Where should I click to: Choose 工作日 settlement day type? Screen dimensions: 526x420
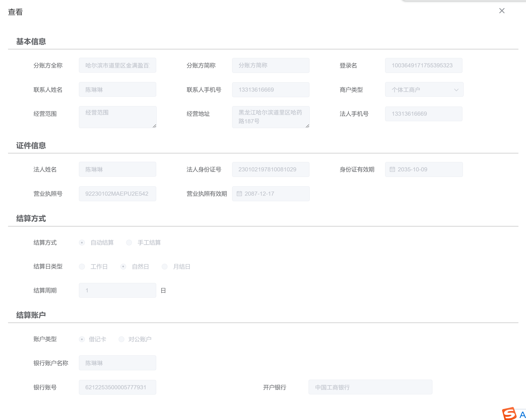(x=82, y=266)
